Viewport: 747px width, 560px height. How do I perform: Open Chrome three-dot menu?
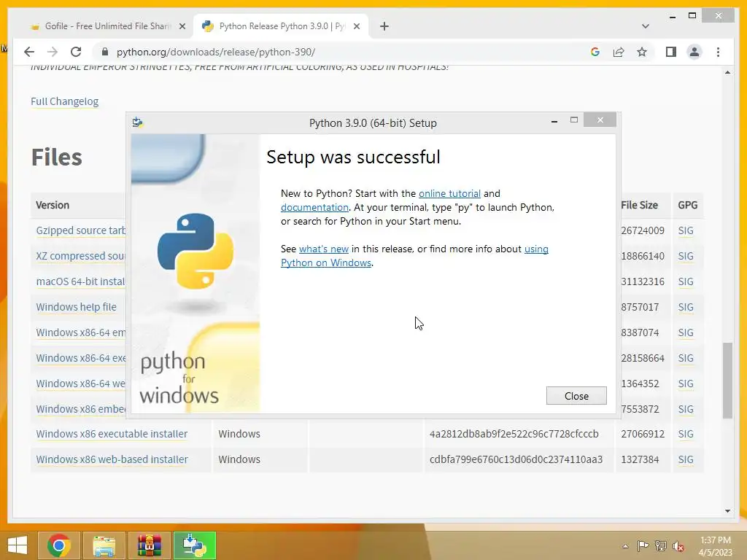[718, 52]
